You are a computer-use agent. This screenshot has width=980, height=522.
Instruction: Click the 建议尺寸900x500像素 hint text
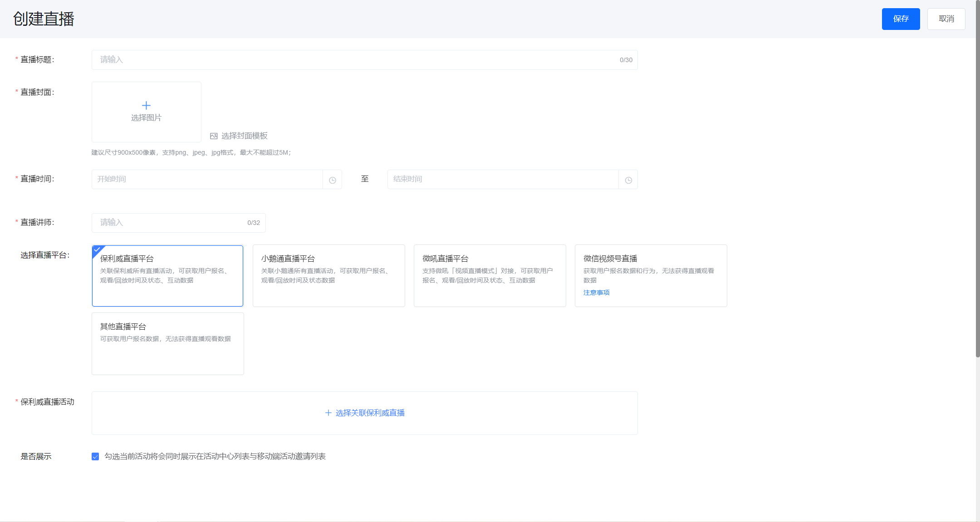click(191, 152)
